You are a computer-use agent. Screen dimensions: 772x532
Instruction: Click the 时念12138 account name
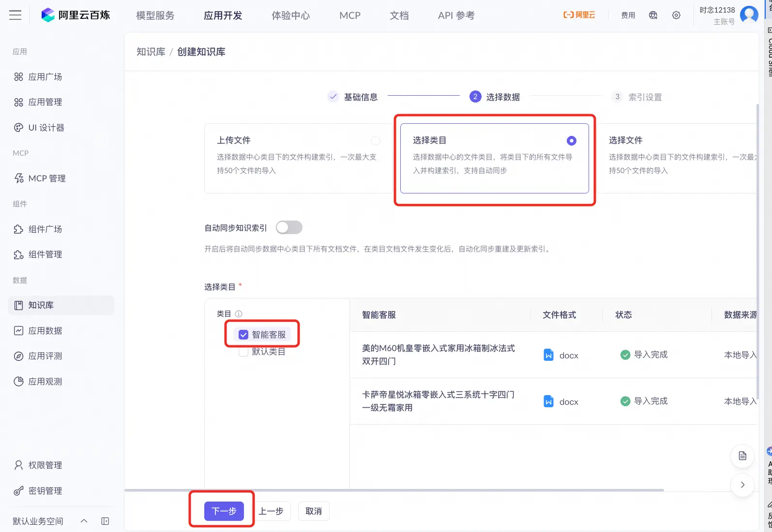pyautogui.click(x=717, y=10)
